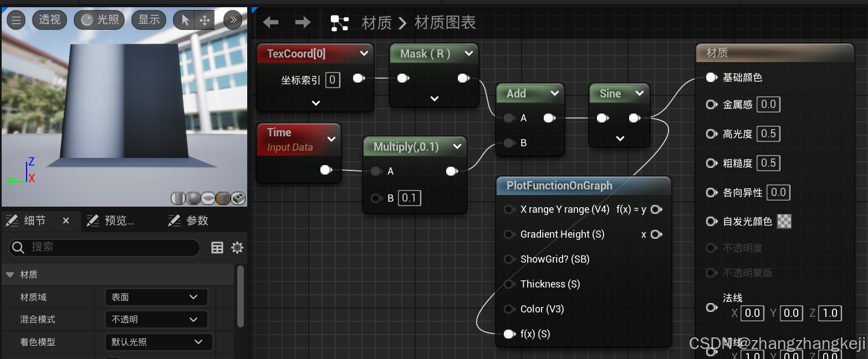Viewport: 868px width, 359px height.
Task: Click the Thickness (S) input pin
Action: pyautogui.click(x=509, y=284)
